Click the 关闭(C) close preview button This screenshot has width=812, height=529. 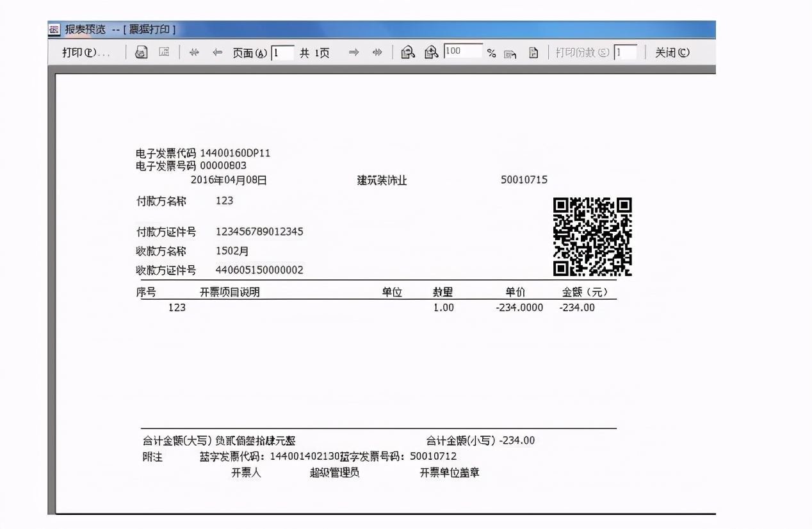point(672,53)
